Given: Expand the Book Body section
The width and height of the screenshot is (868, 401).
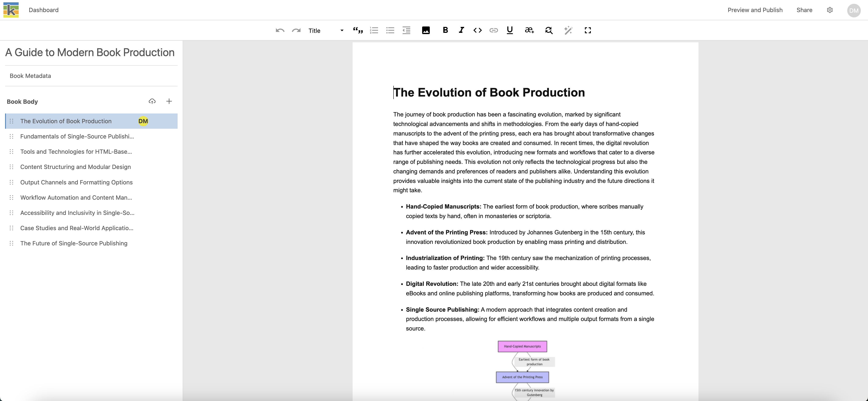Looking at the screenshot, I should 22,101.
